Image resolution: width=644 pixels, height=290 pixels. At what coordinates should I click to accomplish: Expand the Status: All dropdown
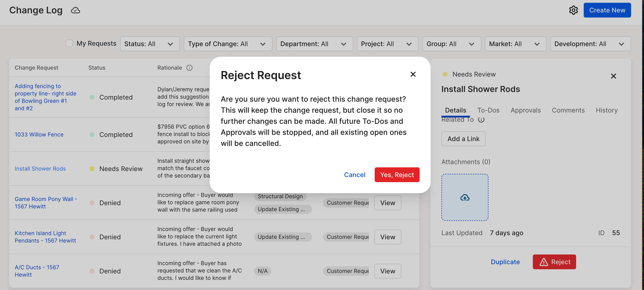(x=150, y=44)
